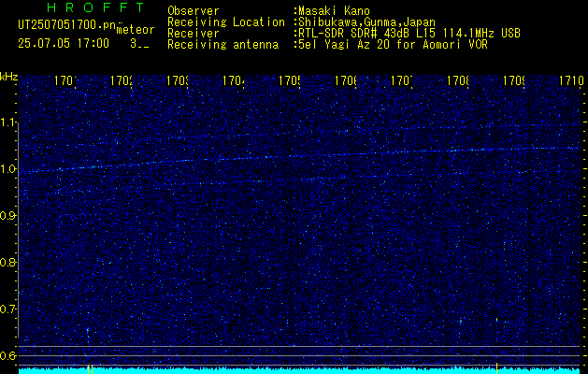588x374 pixels.
Task: Click the 1707 time axis label
Action: [402, 80]
